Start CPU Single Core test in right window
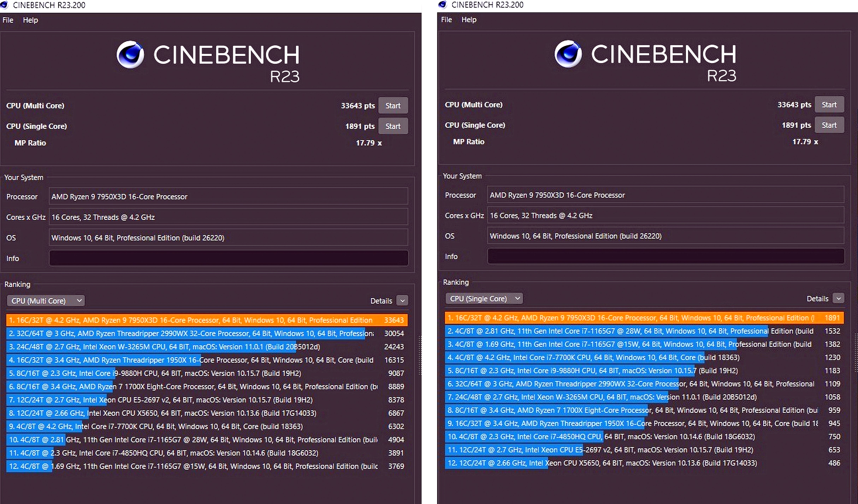This screenshot has height=504, width=858. (x=829, y=125)
